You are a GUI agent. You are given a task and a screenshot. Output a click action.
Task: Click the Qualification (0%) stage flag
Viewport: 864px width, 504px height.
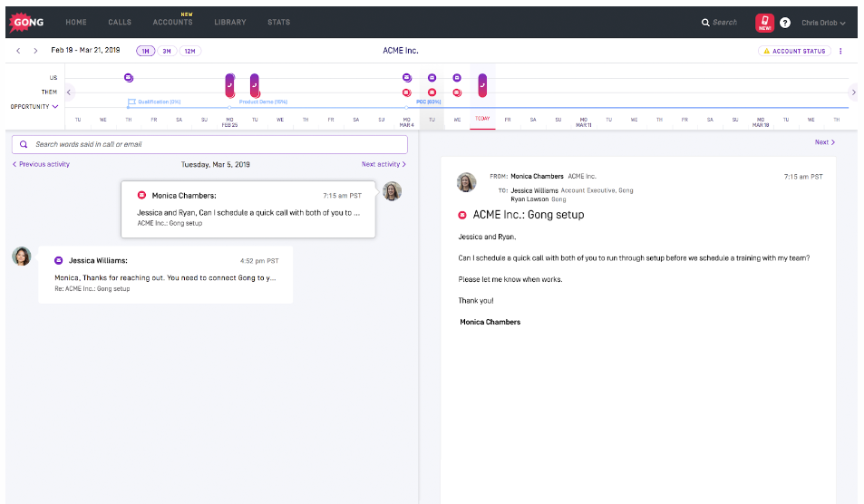click(x=131, y=102)
